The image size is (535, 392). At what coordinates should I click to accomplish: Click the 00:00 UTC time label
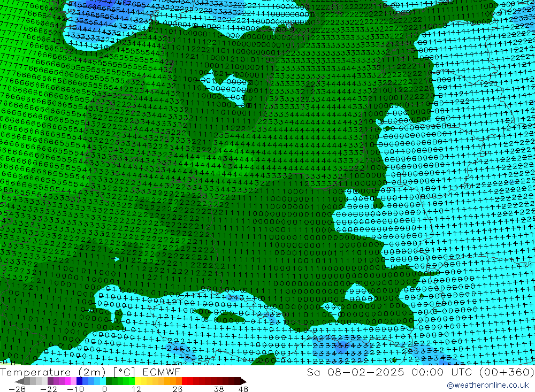(x=441, y=372)
